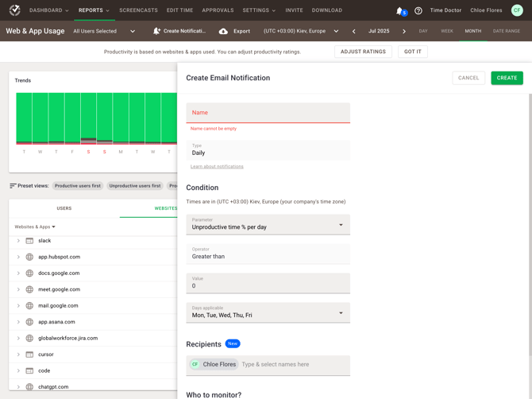Image resolution: width=532 pixels, height=399 pixels.
Task: Switch to Week view
Action: point(447,31)
